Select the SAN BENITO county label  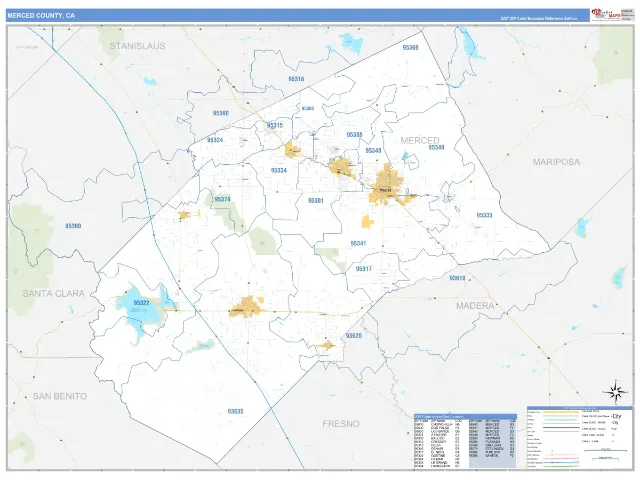coord(60,396)
